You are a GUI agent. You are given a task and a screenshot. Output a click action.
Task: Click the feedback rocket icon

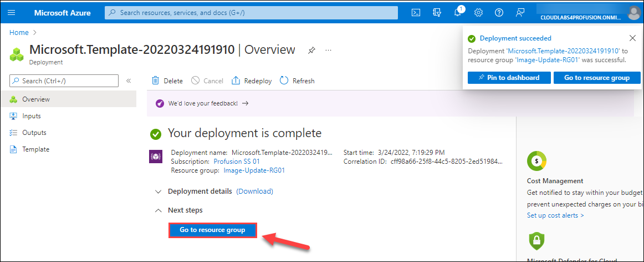pos(160,103)
